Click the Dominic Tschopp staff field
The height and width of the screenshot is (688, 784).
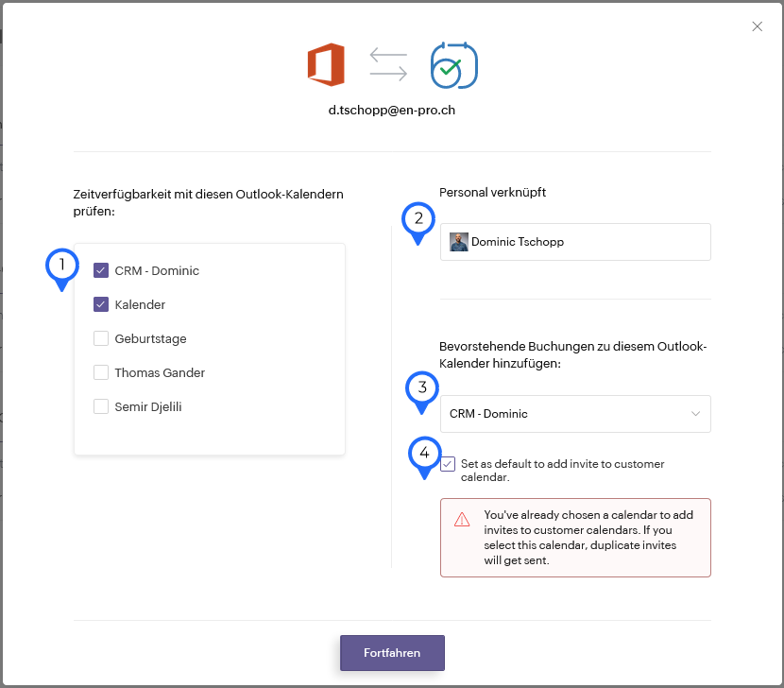(575, 242)
